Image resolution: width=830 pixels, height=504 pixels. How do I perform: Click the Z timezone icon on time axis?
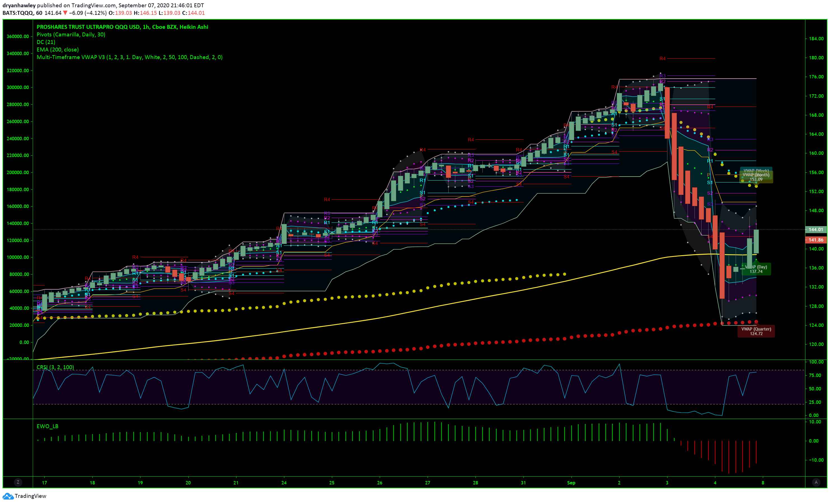pyautogui.click(x=18, y=482)
